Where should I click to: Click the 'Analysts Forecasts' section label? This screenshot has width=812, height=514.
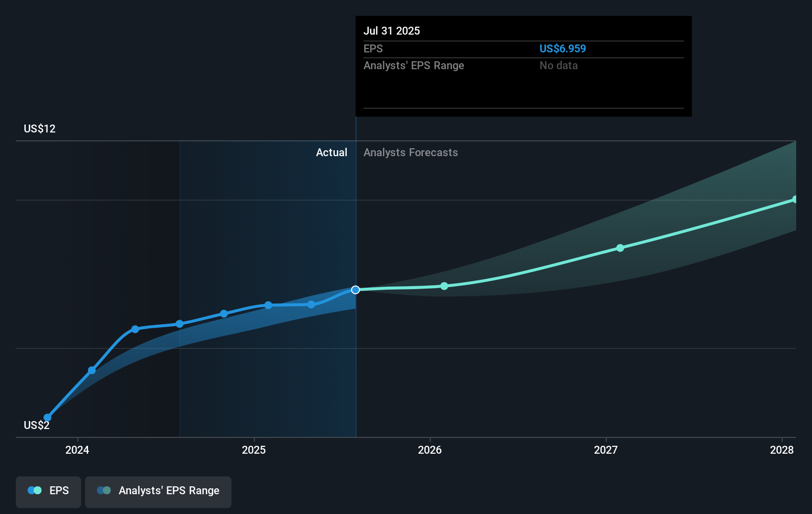[x=410, y=153]
